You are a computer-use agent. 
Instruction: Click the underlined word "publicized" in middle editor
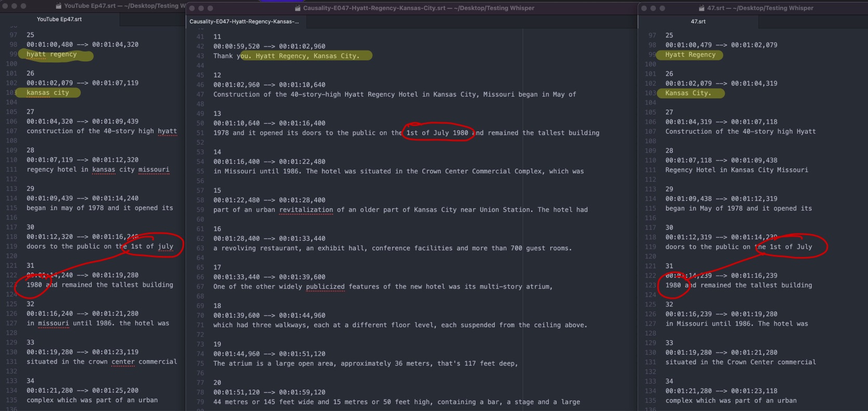[325, 287]
